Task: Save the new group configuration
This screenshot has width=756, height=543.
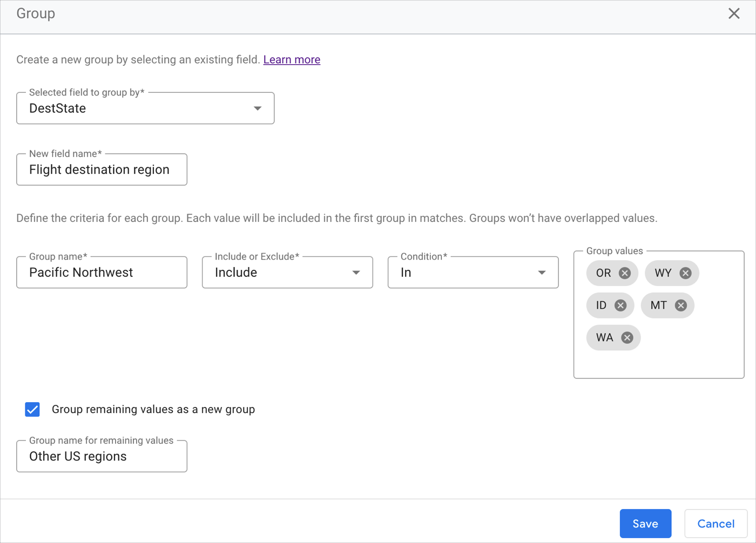Action: (645, 523)
